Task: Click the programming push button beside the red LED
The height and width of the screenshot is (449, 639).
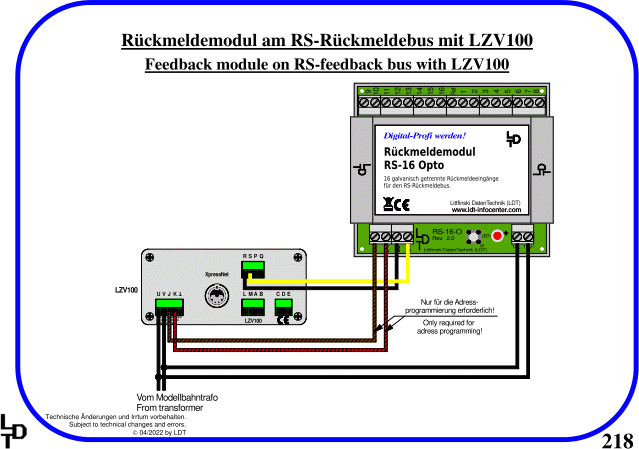Action: [x=473, y=237]
